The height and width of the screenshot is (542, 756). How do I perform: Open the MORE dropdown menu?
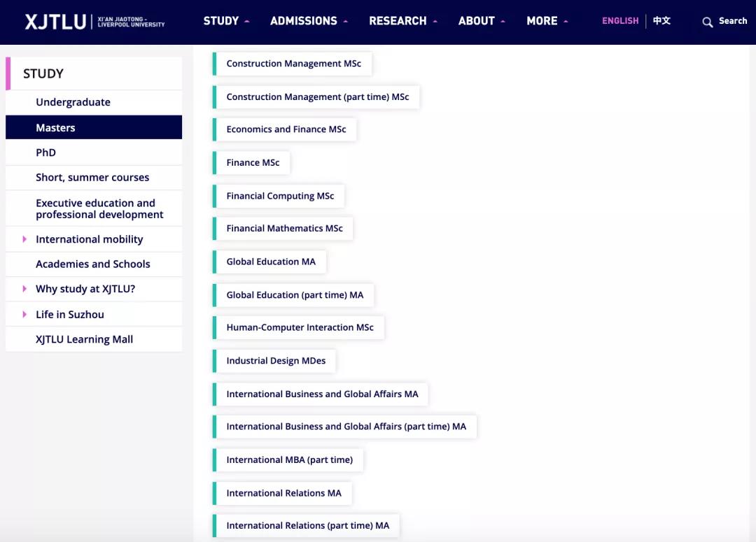click(547, 21)
